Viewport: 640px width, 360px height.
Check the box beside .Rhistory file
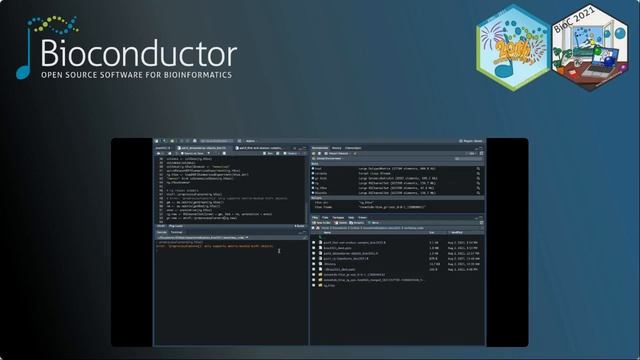point(313,264)
